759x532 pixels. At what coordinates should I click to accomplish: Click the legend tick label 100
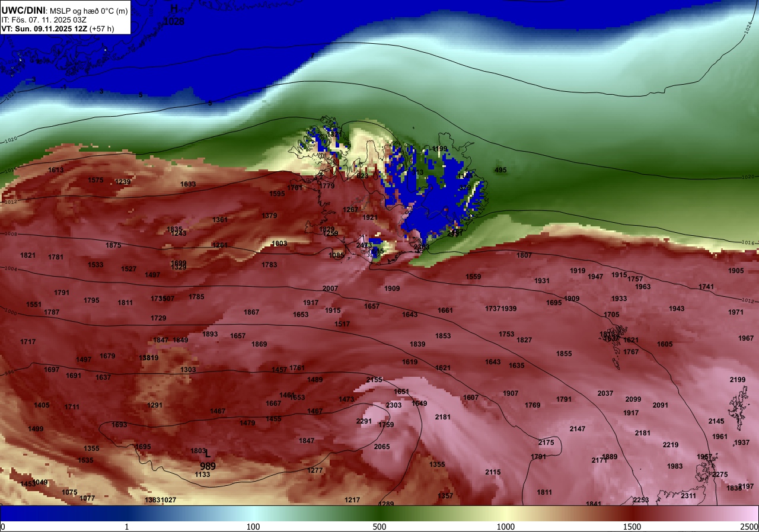[x=253, y=527]
